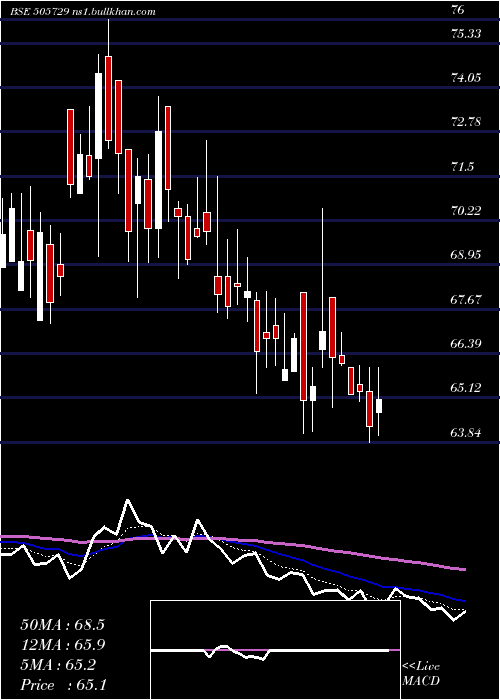The image size is (500, 700).
Task: Click the BSE 505729 ticker text
Action: (40, 12)
